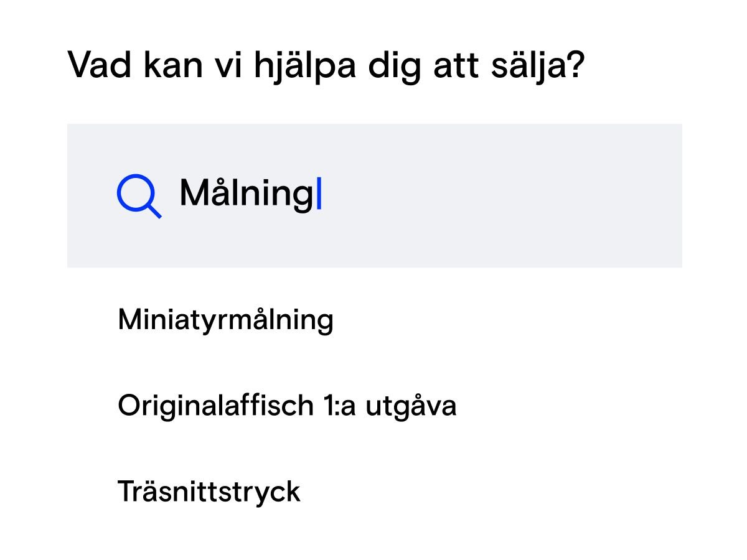
Task: Select the "Miniatyrmålning" suggestion
Action: 225,320
